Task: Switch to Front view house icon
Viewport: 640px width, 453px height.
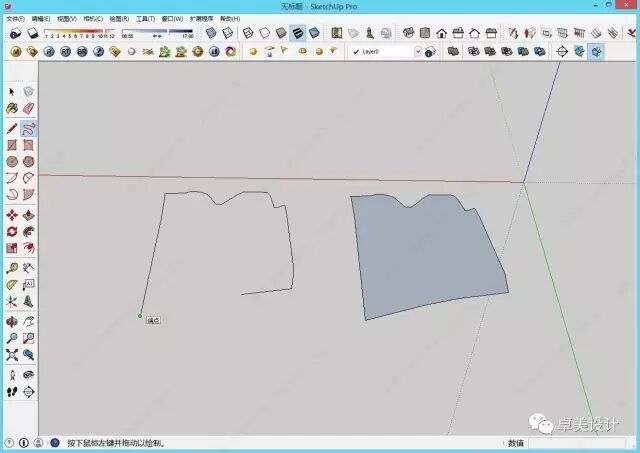Action: point(441,33)
